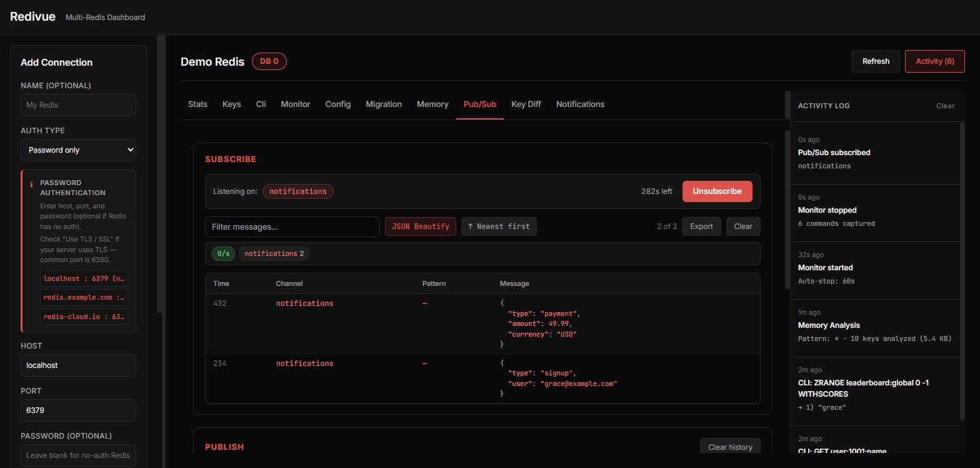This screenshot has width=980, height=468.
Task: Click Clear history in Publish section
Action: 730,447
